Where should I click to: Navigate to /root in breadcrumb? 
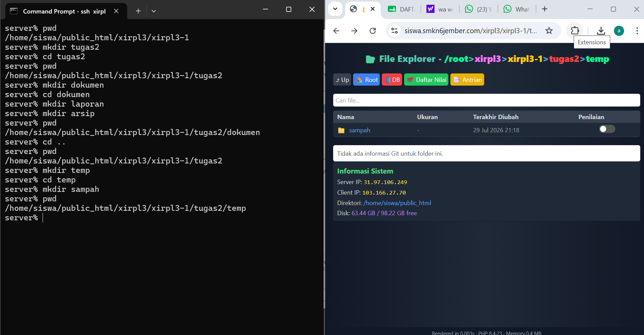(456, 59)
